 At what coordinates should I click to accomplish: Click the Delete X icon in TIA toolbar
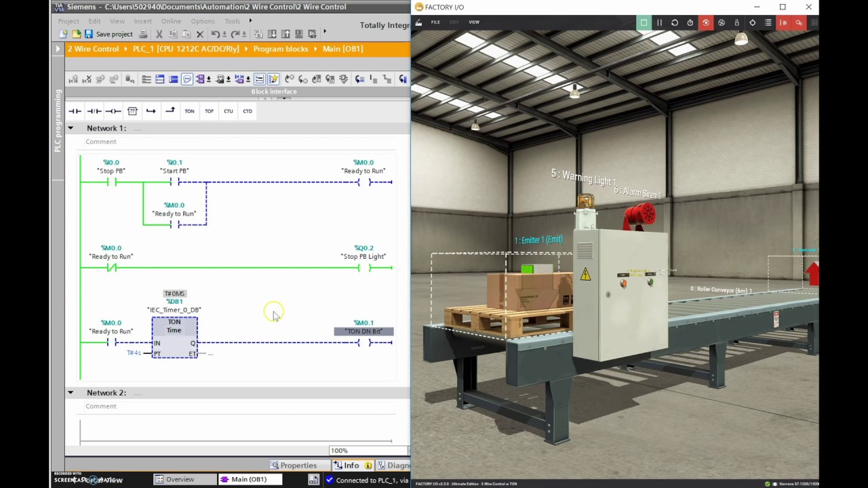(200, 34)
